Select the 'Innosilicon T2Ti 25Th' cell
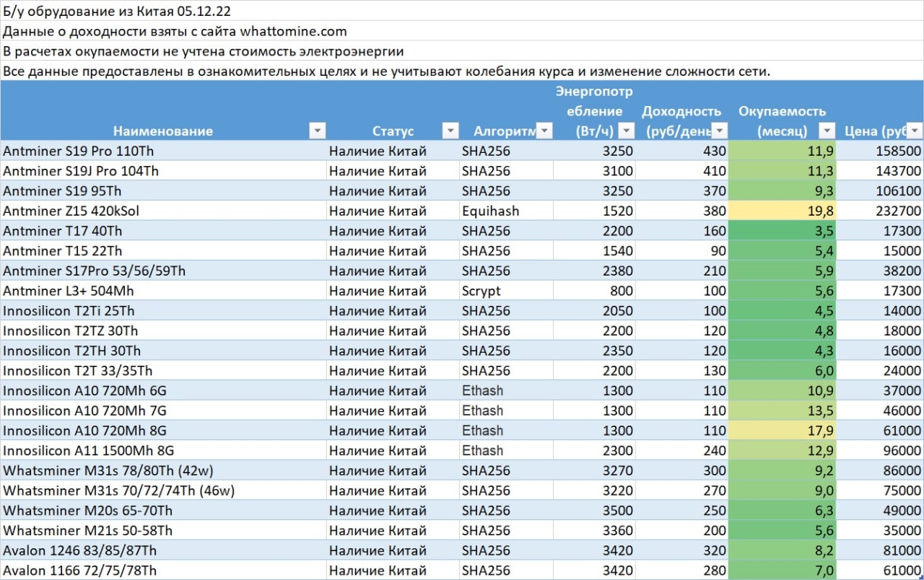This screenshot has width=924, height=580. click(x=163, y=311)
